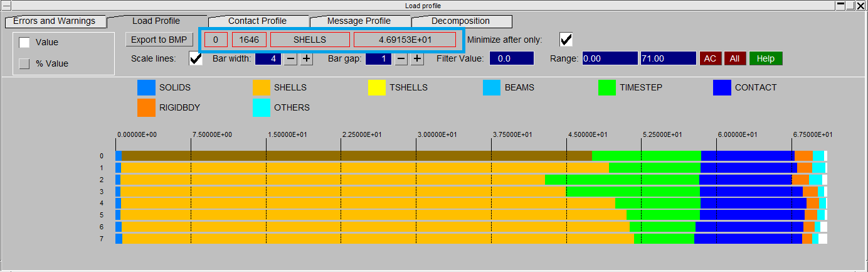Image resolution: width=868 pixels, height=272 pixels.
Task: Click the CONTACT legend label
Action: [x=756, y=88]
